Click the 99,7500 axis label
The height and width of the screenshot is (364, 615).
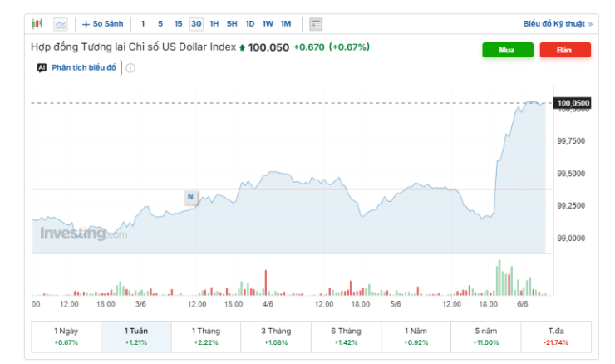point(571,140)
